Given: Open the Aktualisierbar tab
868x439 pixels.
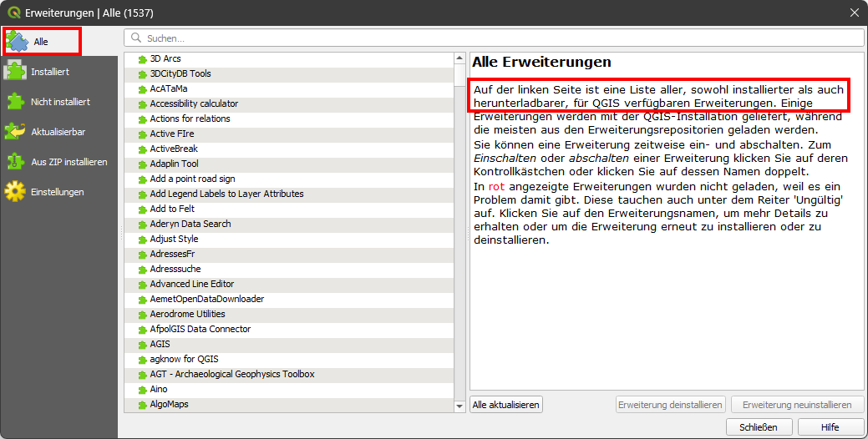Looking at the screenshot, I should pos(58,132).
